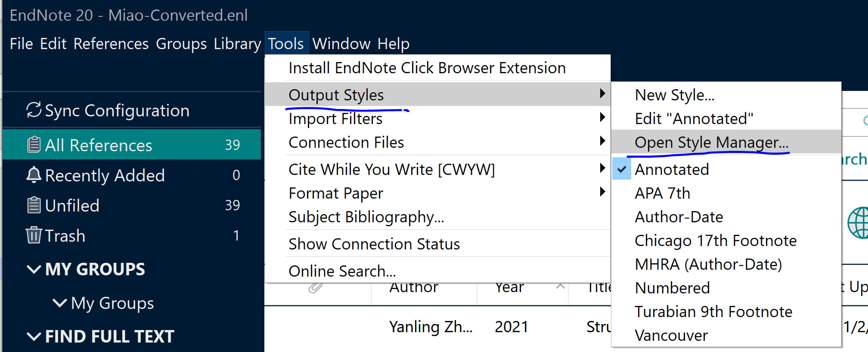Open the Trash bin icon
868x352 pixels.
(34, 235)
